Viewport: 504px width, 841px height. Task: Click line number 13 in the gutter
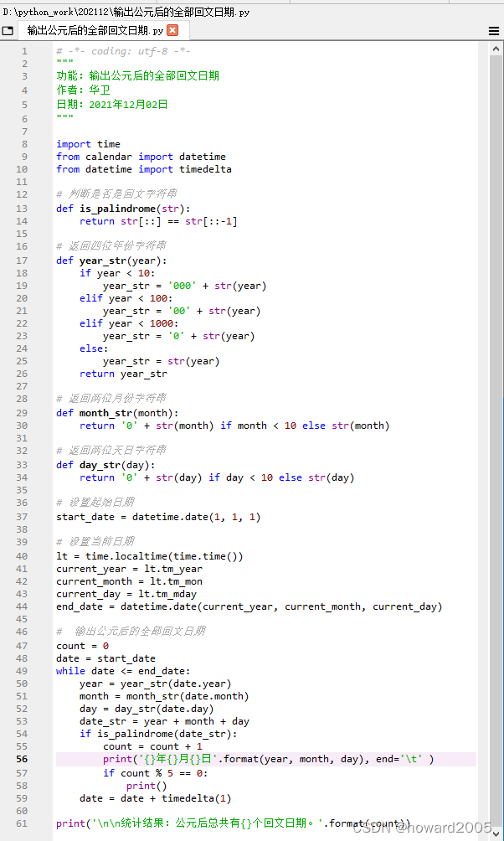[22, 209]
